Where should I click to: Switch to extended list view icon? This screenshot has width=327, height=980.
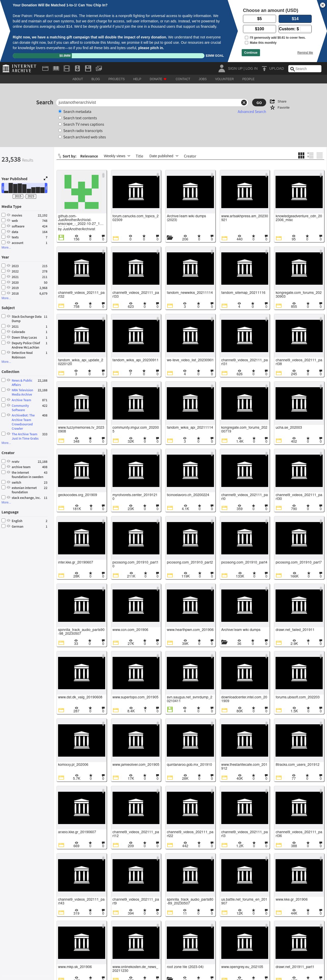(310, 155)
